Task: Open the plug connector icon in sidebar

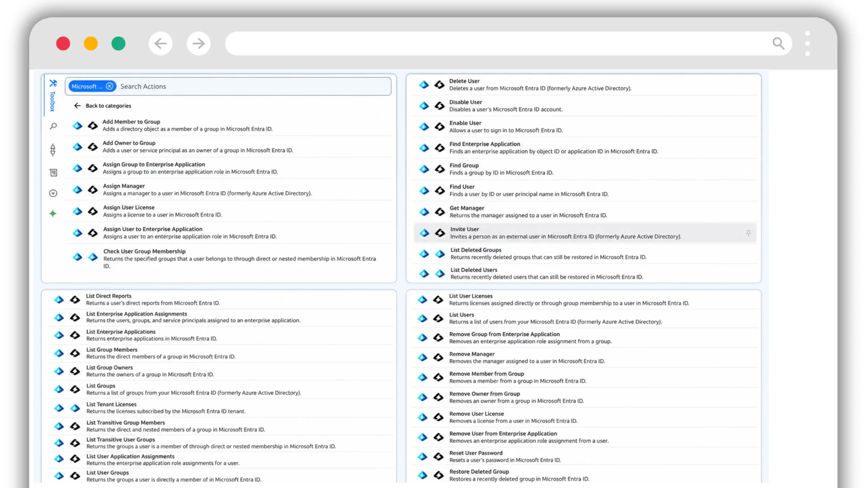Action: pos(53,150)
